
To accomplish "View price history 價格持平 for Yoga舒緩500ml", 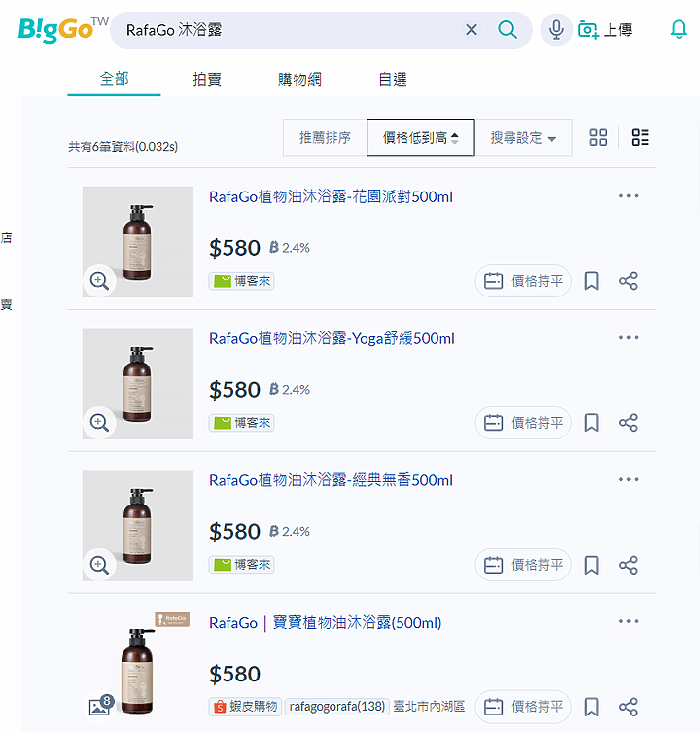I will [523, 423].
